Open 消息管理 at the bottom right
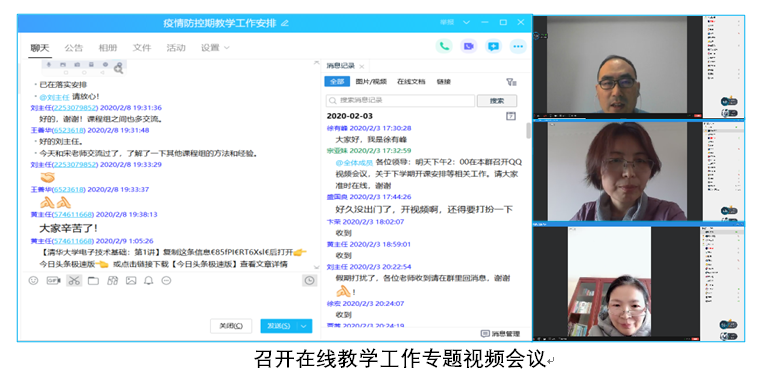The height and width of the screenshot is (383, 761). [x=500, y=333]
